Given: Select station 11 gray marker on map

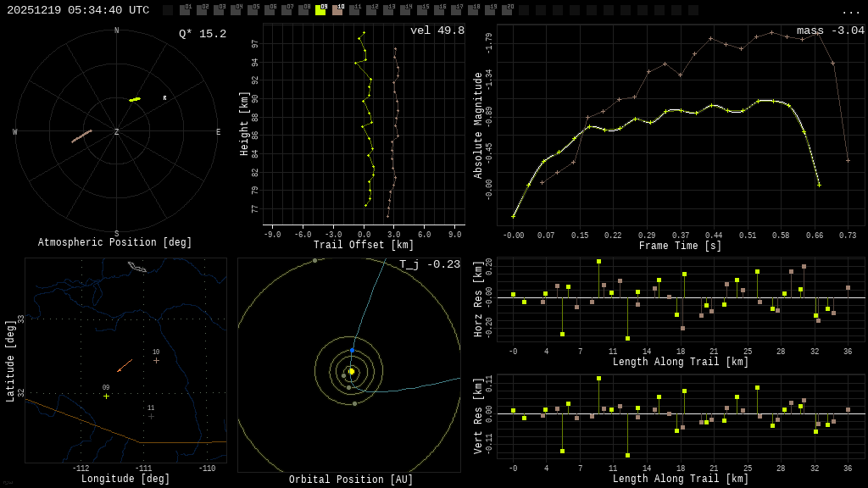Looking at the screenshot, I should coord(151,416).
